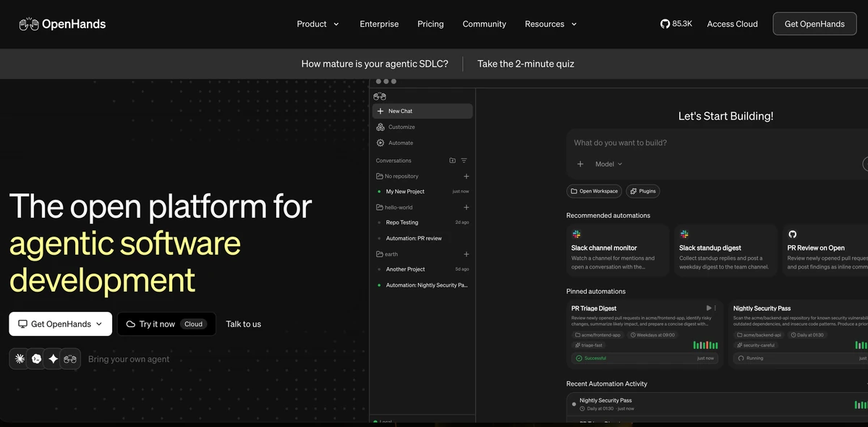
Task: Click the security-careful tag on Nightly Security Pass
Action: pos(757,345)
